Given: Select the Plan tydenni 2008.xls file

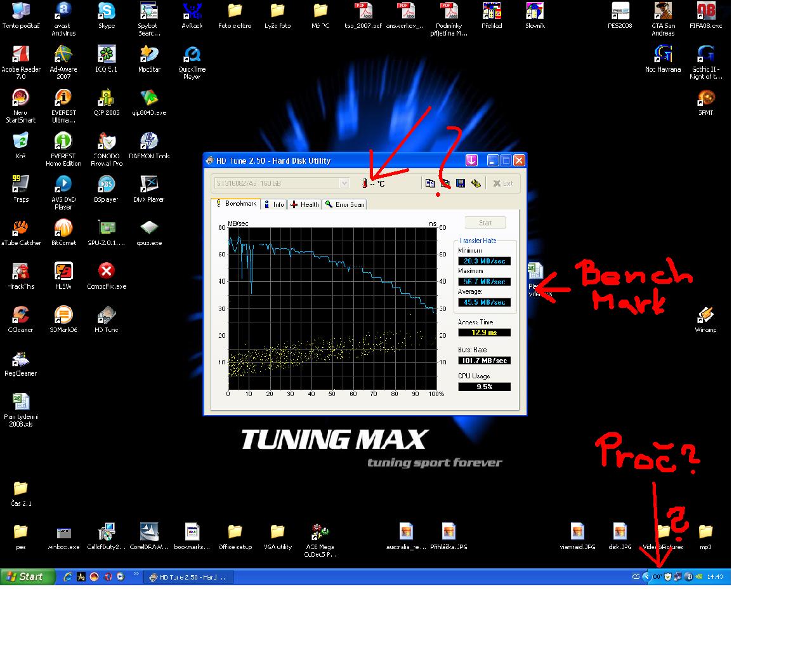Looking at the screenshot, I should pyautogui.click(x=21, y=409).
